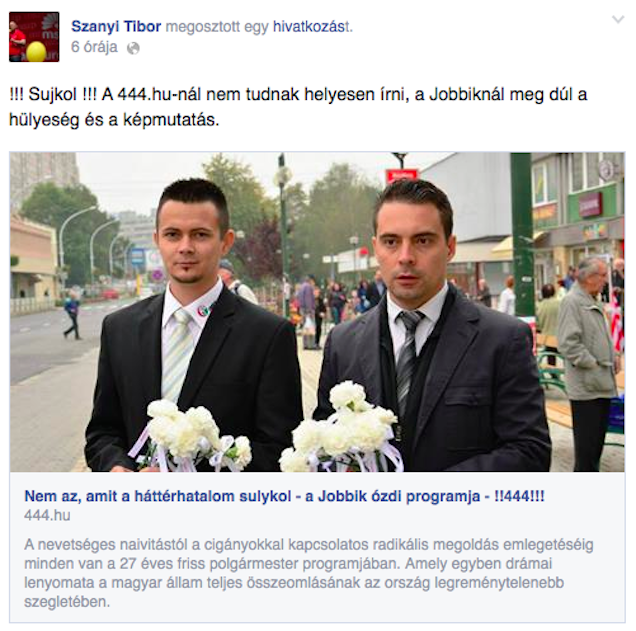Open Szanyi Tibor's profile picture
636x631 pixels.
[34, 37]
